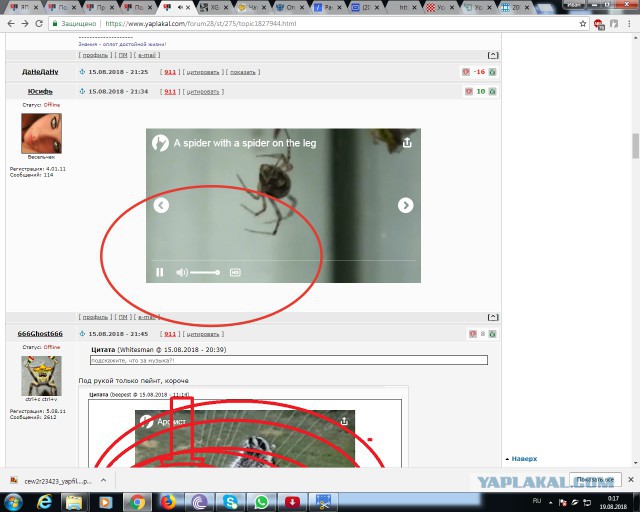Viewport: 640px width, 512px height.
Task: Click the post anchor icon by 15.08.2018 - 21:34
Action: tap(82, 91)
